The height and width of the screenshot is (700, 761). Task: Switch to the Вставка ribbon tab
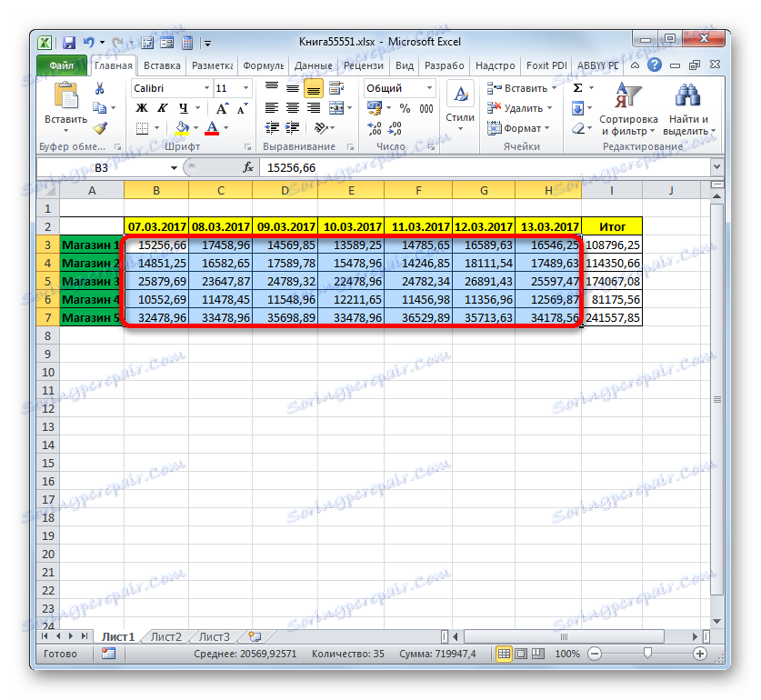(x=162, y=65)
